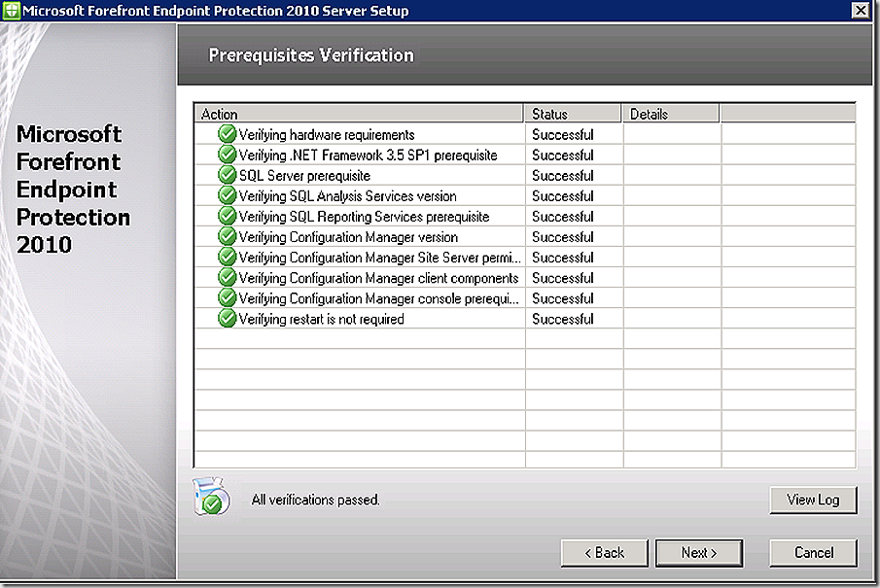Select 'Verifying Configuration Manager version' text

(x=348, y=237)
